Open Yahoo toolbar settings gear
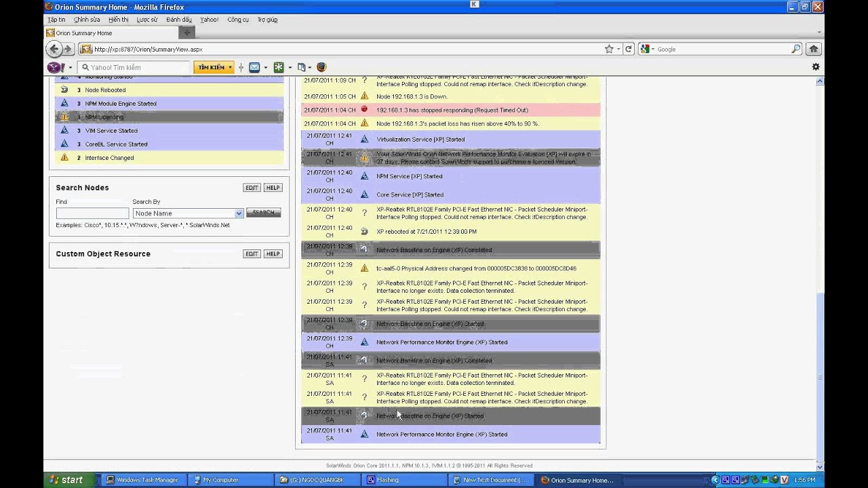868x488 pixels. tap(816, 67)
